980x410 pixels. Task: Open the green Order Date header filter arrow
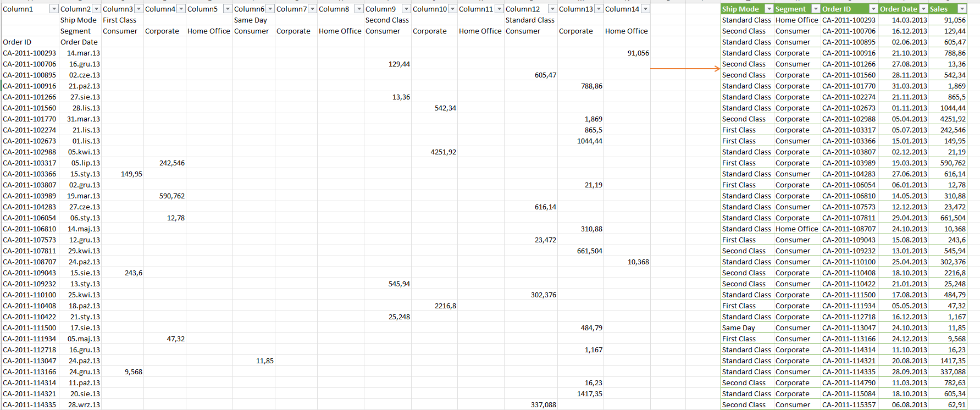click(923, 9)
